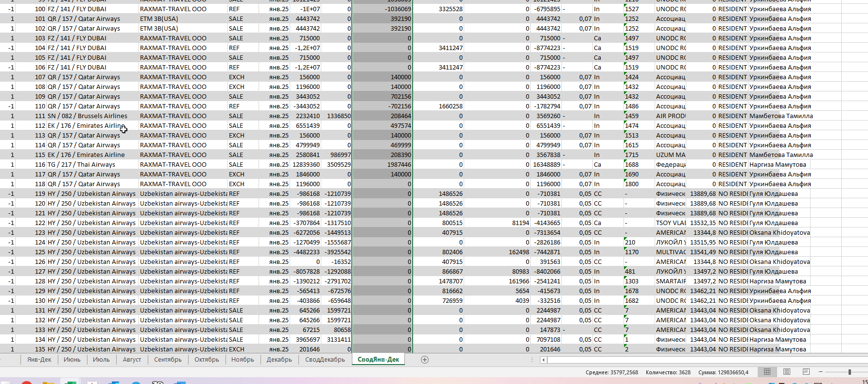The width and height of the screenshot is (868, 384).
Task: Switch to Normal view in status bar
Action: pyautogui.click(x=767, y=372)
